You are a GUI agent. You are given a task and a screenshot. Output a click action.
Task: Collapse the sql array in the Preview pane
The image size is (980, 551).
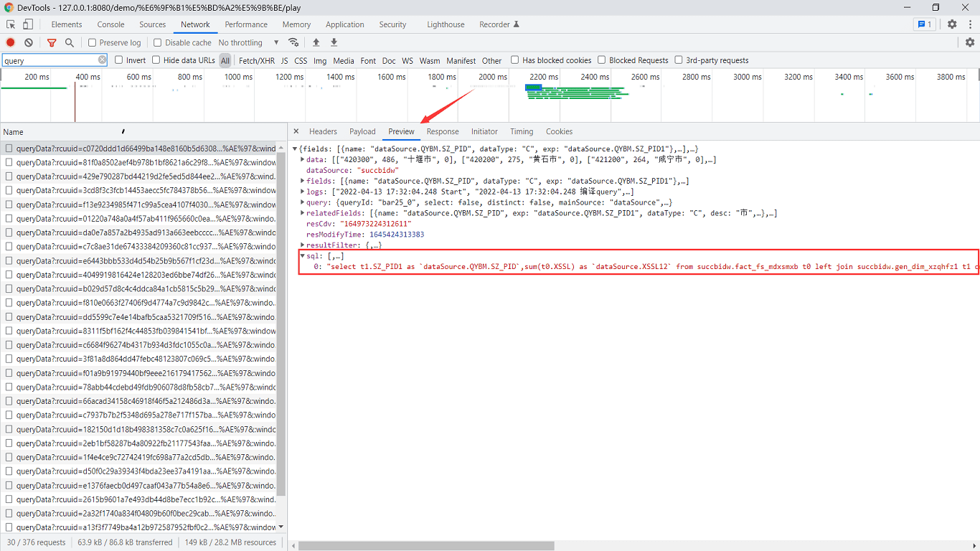click(x=301, y=255)
